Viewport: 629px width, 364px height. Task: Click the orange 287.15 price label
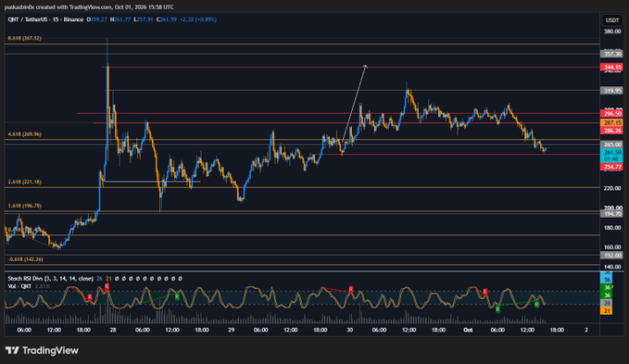pyautogui.click(x=611, y=122)
